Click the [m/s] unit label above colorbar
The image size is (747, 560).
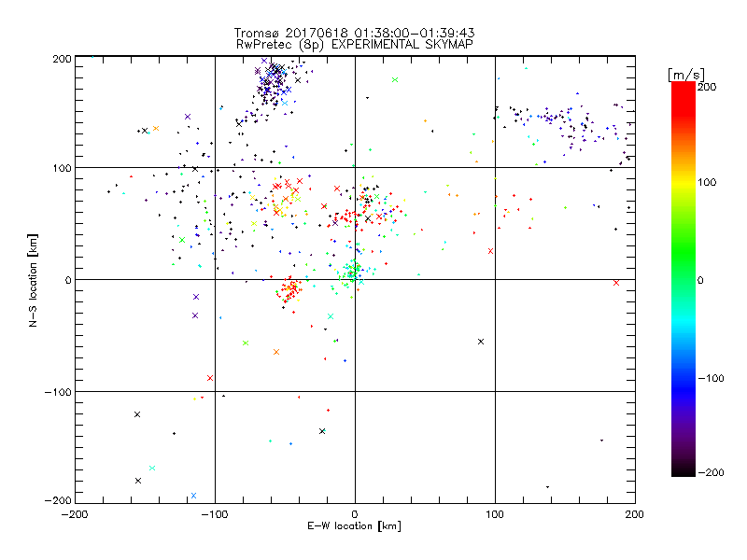(686, 75)
